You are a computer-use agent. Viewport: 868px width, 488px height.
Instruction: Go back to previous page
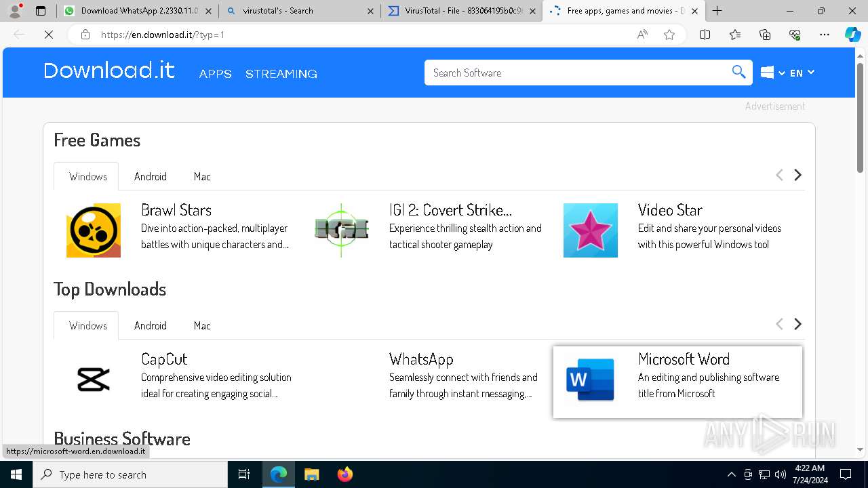pyautogui.click(x=19, y=35)
